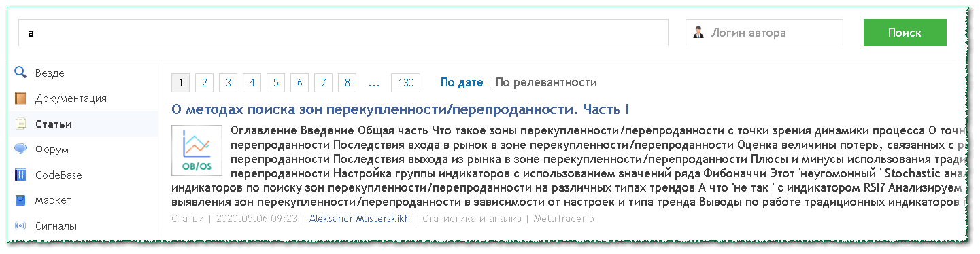The image size is (980, 254).
Task: Sort results По дате
Action: [x=462, y=83]
